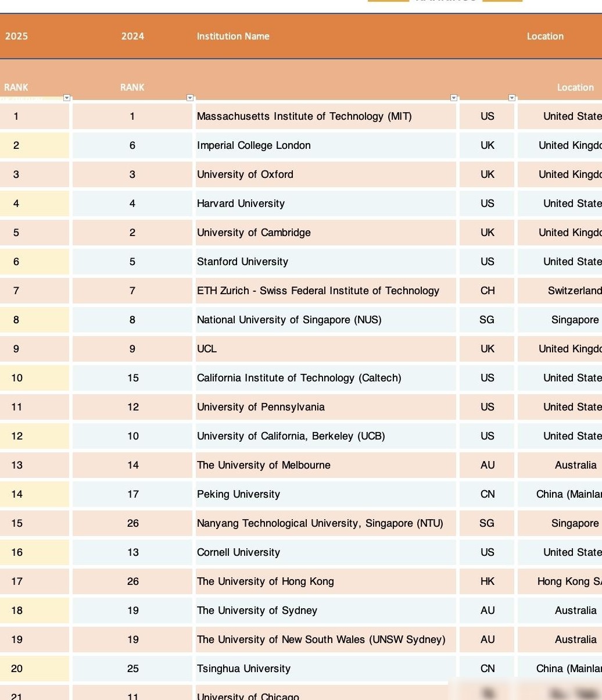Select the '2025' top header cell
The image size is (602, 700).
16,36
